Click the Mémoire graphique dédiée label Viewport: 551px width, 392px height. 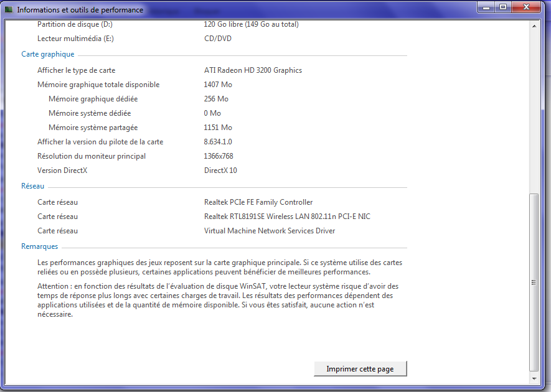tap(93, 99)
